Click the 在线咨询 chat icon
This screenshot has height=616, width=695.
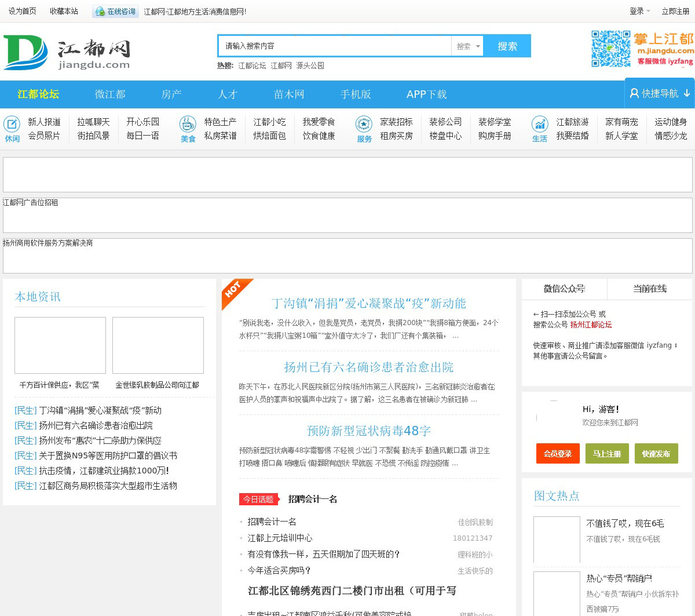[x=101, y=12]
